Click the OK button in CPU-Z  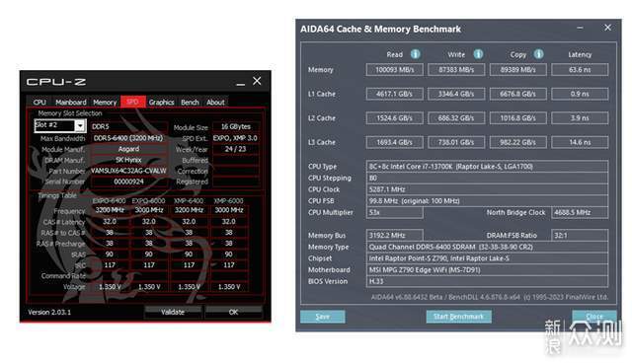[233, 312]
